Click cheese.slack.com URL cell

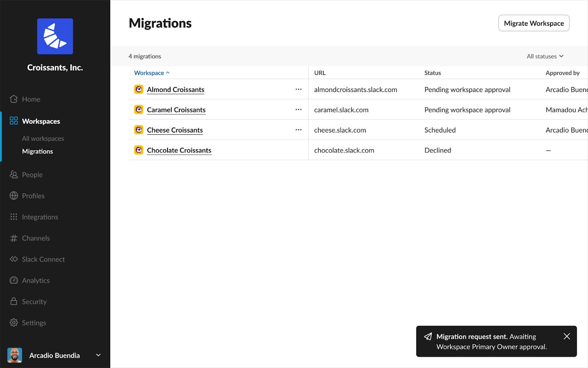340,130
